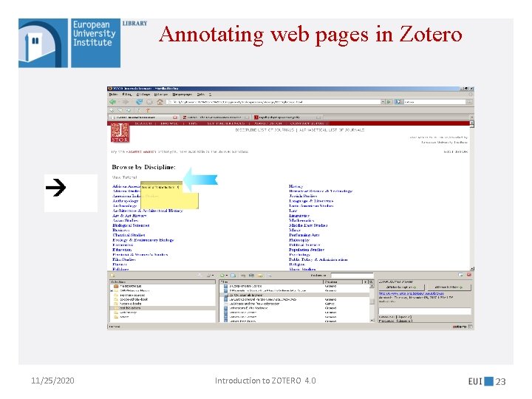Open the first Firefox menu bar item

point(113,95)
